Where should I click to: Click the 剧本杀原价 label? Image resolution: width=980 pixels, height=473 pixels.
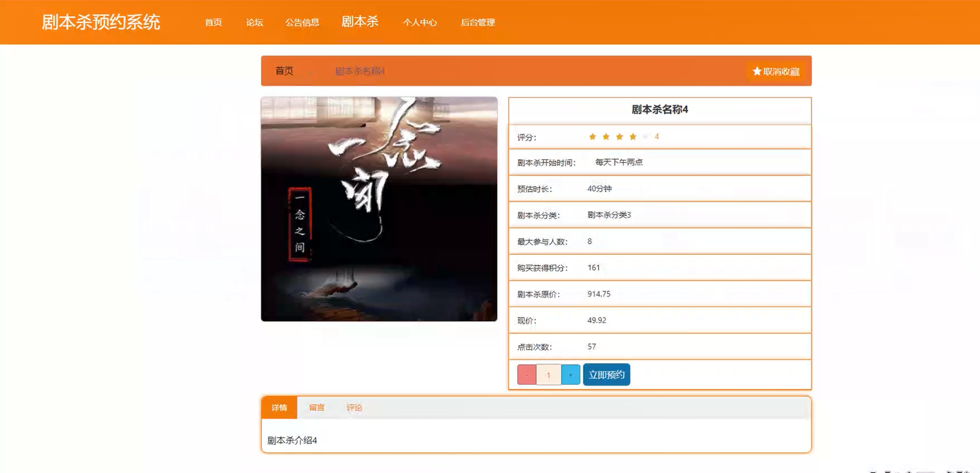tap(539, 295)
